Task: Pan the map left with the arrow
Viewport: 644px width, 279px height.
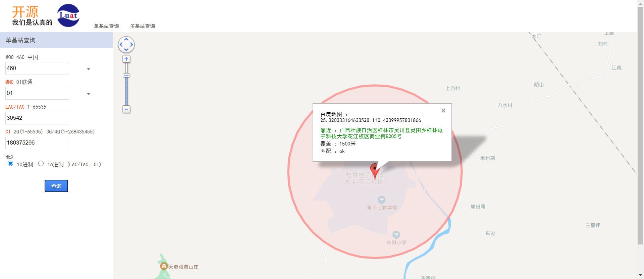Action: tap(121, 45)
